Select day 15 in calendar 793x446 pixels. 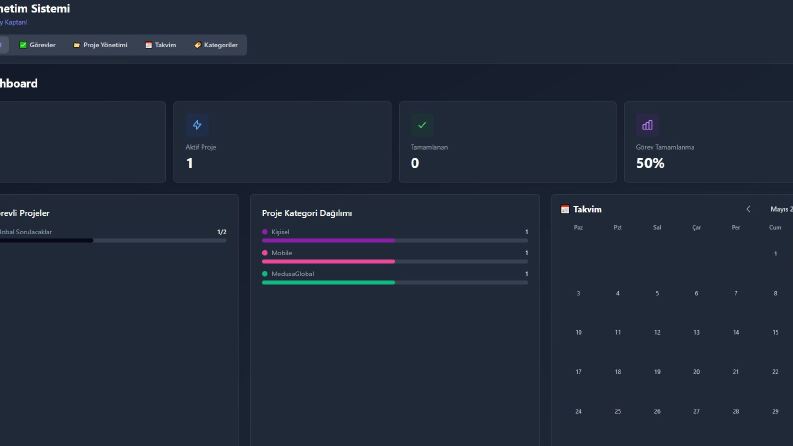pos(775,332)
